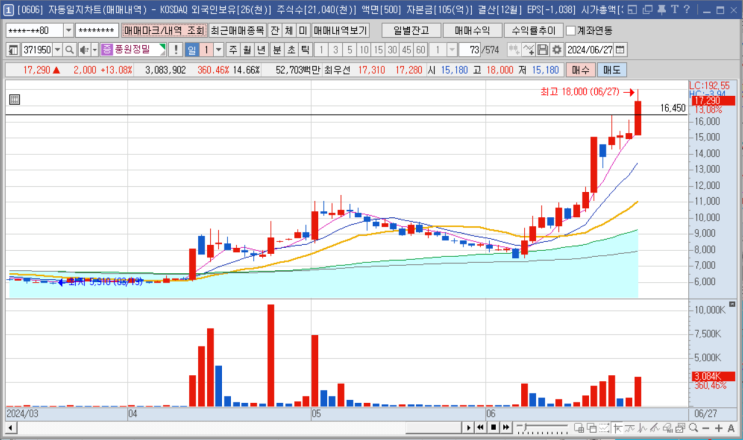
Task: Click the window layout icon in the title bar
Action: pyautogui.click(x=632, y=9)
